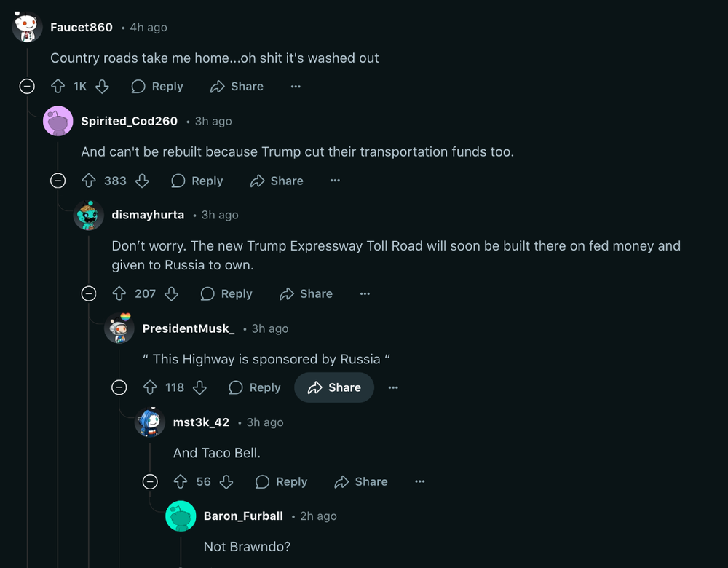Collapse Spirited_Cod260's reply thread
The image size is (728, 568).
coord(58,181)
